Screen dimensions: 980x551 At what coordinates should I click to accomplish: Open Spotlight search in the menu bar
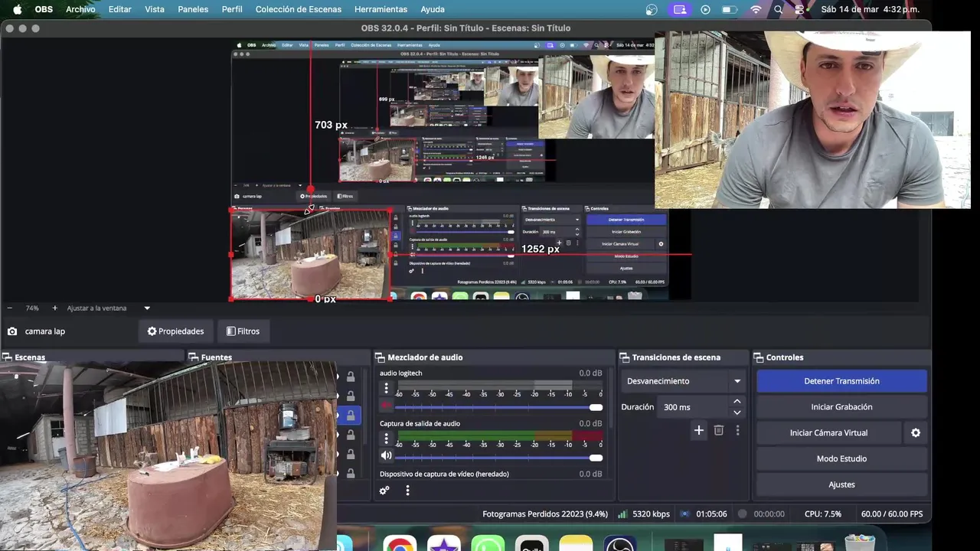(779, 10)
